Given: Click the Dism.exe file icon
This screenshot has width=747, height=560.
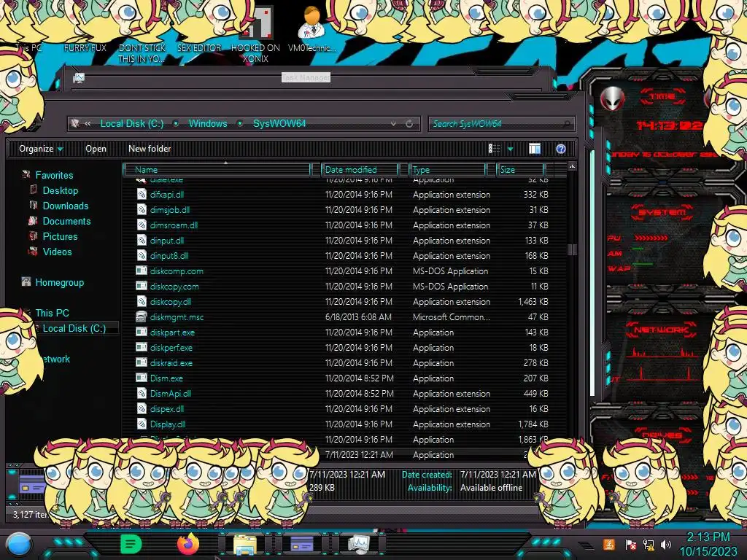Looking at the screenshot, I should [142, 378].
